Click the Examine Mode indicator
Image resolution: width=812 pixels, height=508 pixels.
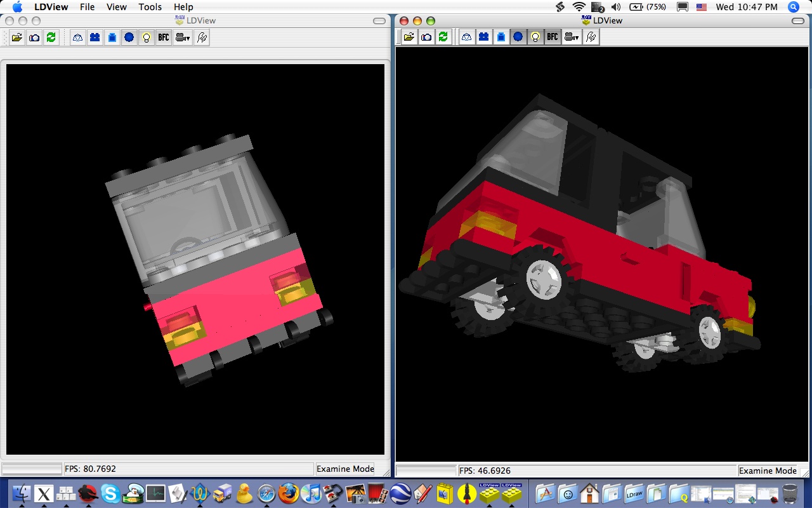(346, 469)
